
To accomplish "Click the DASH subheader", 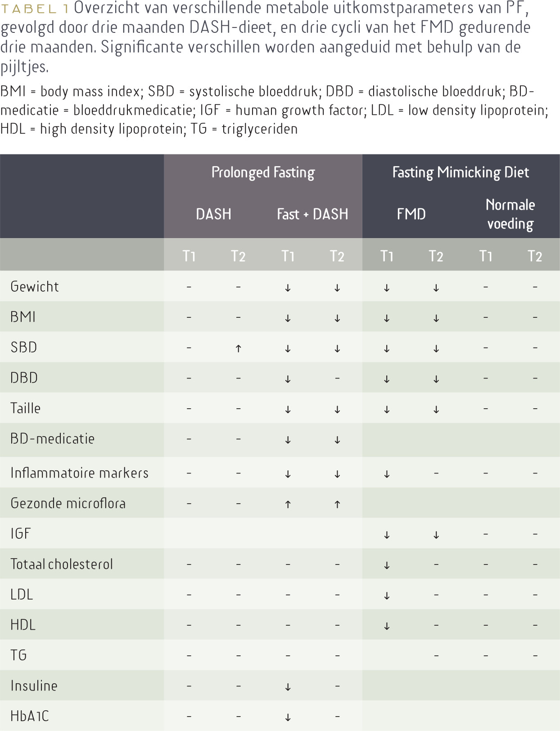I will 213,214.
